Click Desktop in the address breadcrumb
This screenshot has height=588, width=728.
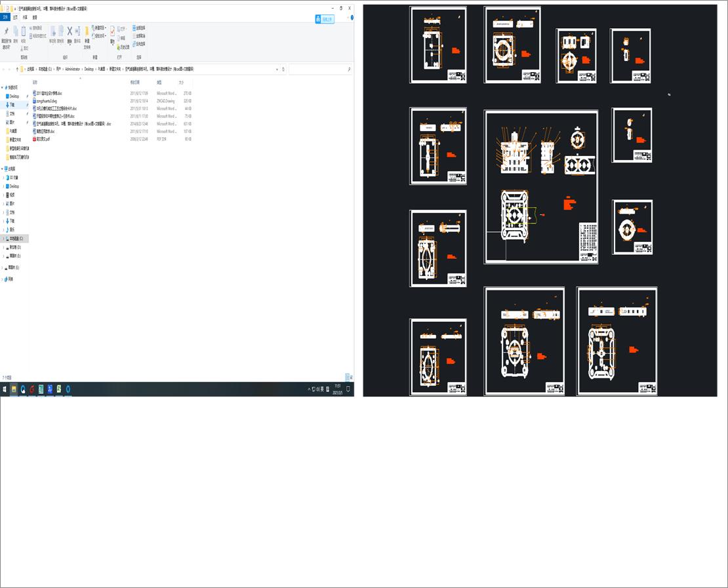point(89,69)
